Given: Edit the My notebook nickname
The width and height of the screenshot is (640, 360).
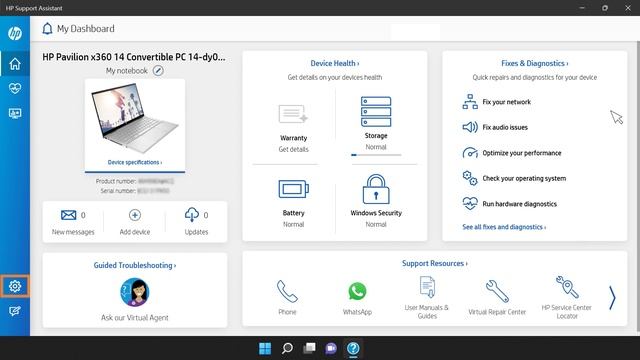Looking at the screenshot, I should click(x=158, y=71).
